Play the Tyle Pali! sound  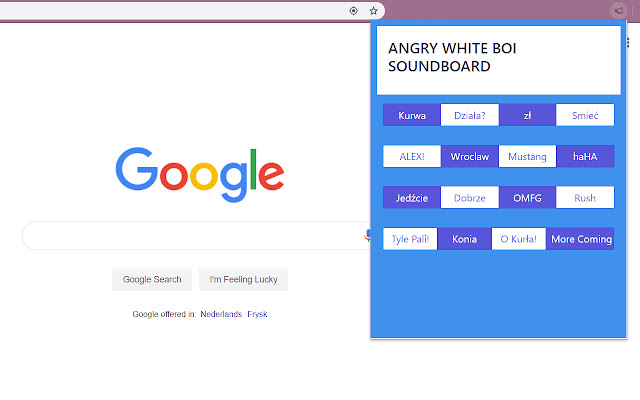tap(410, 239)
